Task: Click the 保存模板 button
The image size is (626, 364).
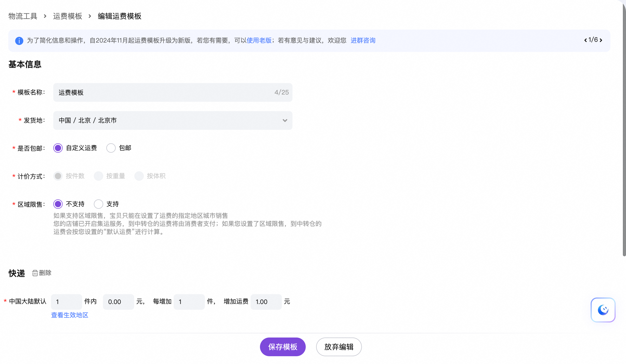Action: click(283, 347)
